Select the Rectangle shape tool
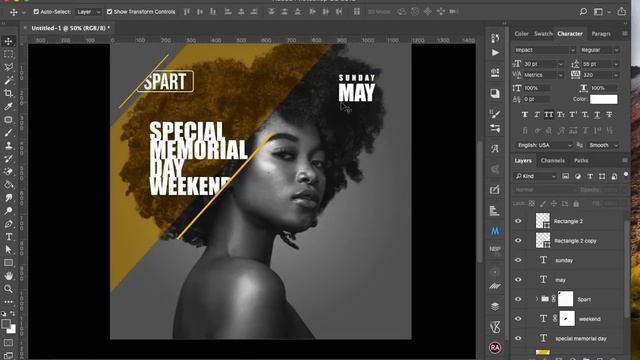The width and height of the screenshot is (640, 360). 8,263
